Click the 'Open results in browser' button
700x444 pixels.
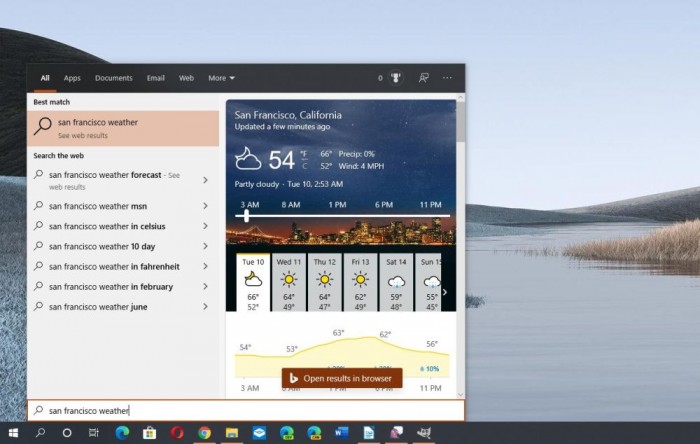(342, 378)
